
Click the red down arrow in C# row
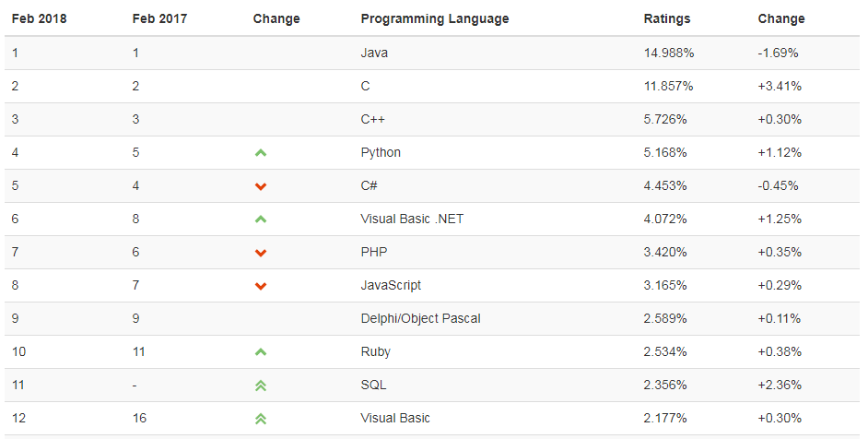click(261, 186)
